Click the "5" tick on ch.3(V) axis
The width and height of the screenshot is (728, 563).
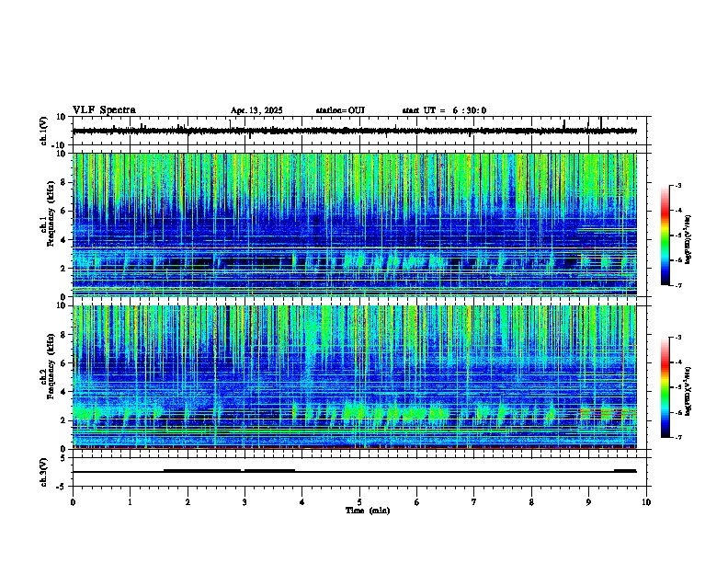tap(63, 458)
